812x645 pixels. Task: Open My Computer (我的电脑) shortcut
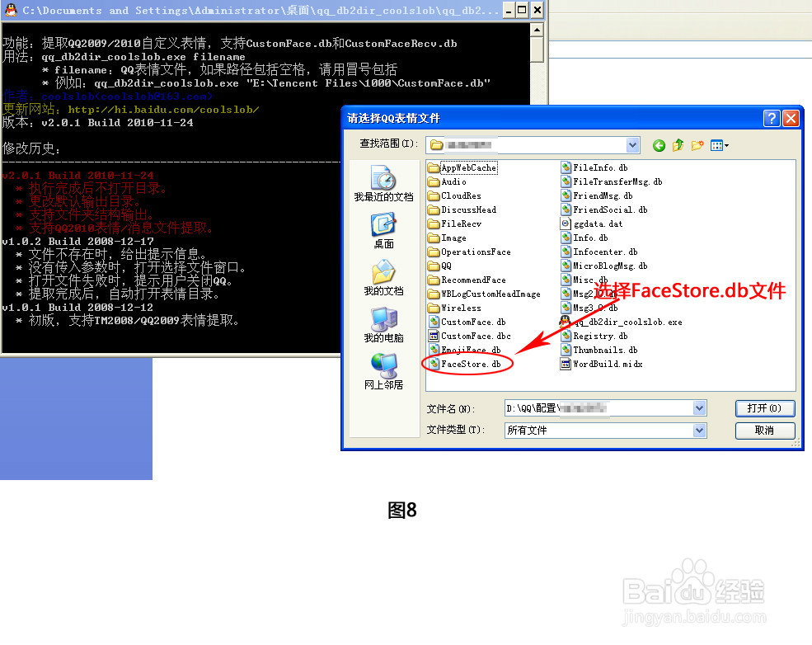coord(383,325)
